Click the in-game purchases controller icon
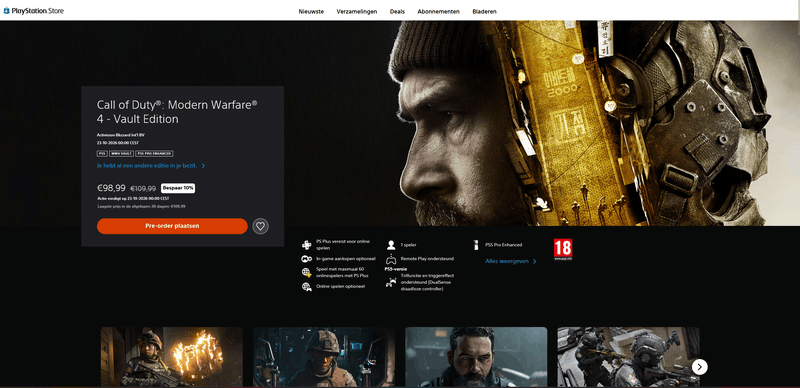Image resolution: width=800 pixels, height=388 pixels. 306,259
